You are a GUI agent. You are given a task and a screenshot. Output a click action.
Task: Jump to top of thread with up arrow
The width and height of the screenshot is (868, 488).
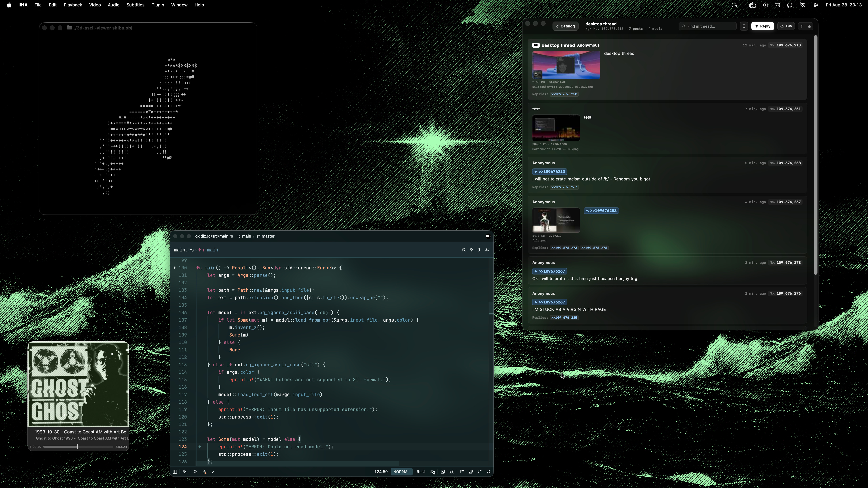coord(802,26)
